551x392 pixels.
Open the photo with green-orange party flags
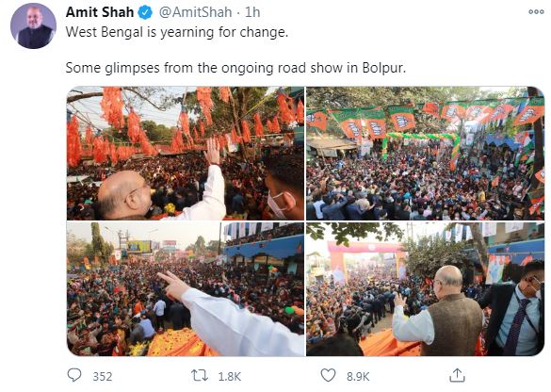coord(425,154)
